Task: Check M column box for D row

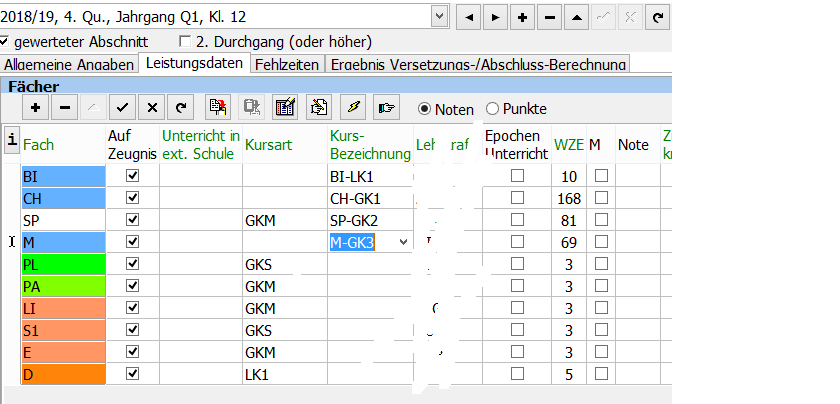Action: (601, 373)
